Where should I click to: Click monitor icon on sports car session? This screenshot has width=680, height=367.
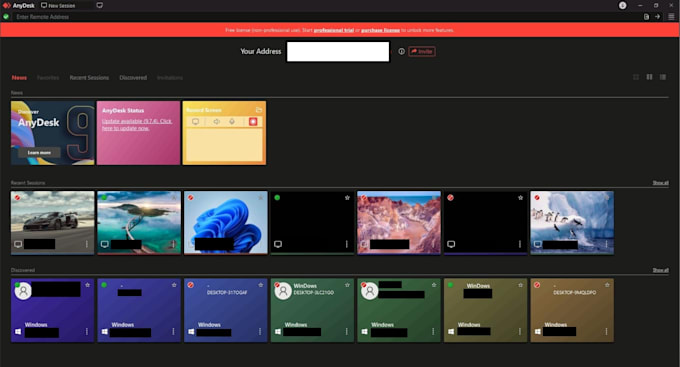click(x=18, y=244)
